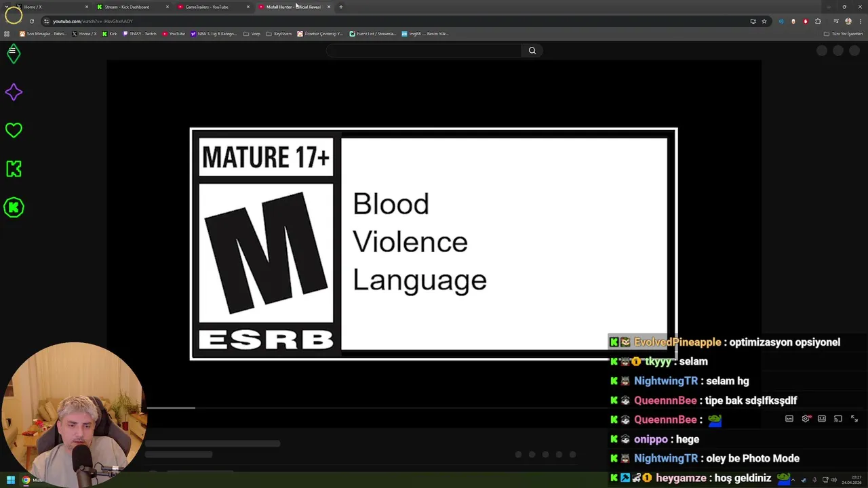
Task: Click the red shield extension icon
Action: [x=806, y=21]
